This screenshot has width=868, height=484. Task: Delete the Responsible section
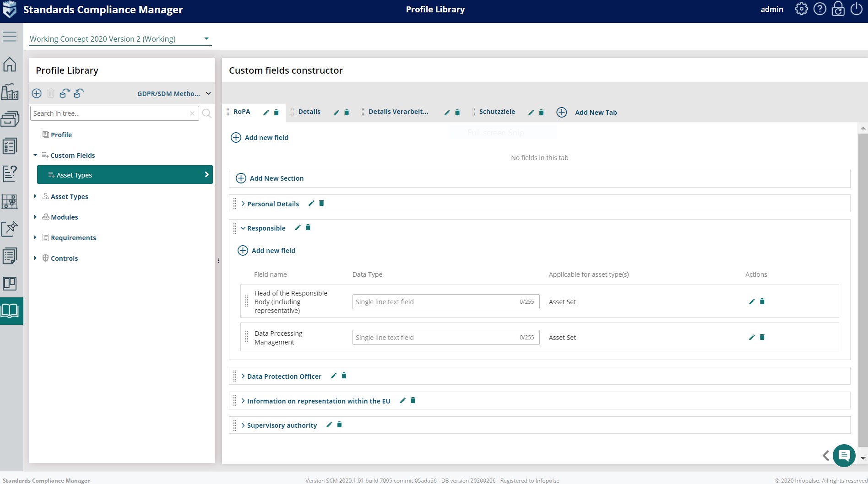tap(308, 227)
